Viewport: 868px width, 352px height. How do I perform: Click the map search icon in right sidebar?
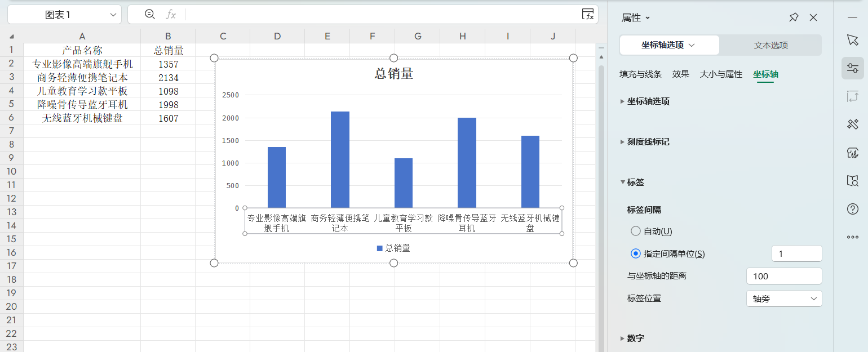(852, 181)
